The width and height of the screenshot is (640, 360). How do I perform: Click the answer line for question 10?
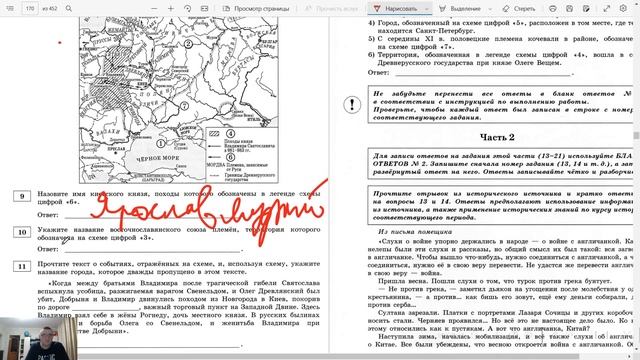click(x=153, y=249)
